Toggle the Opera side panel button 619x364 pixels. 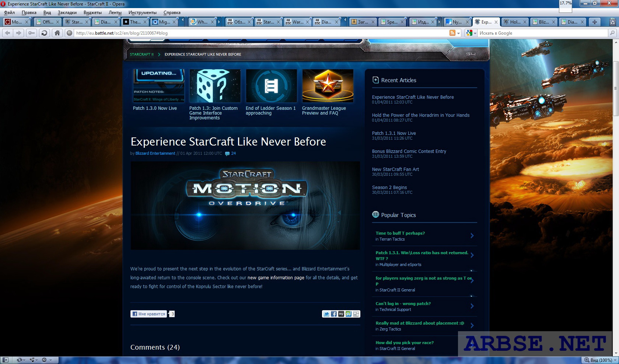5,360
